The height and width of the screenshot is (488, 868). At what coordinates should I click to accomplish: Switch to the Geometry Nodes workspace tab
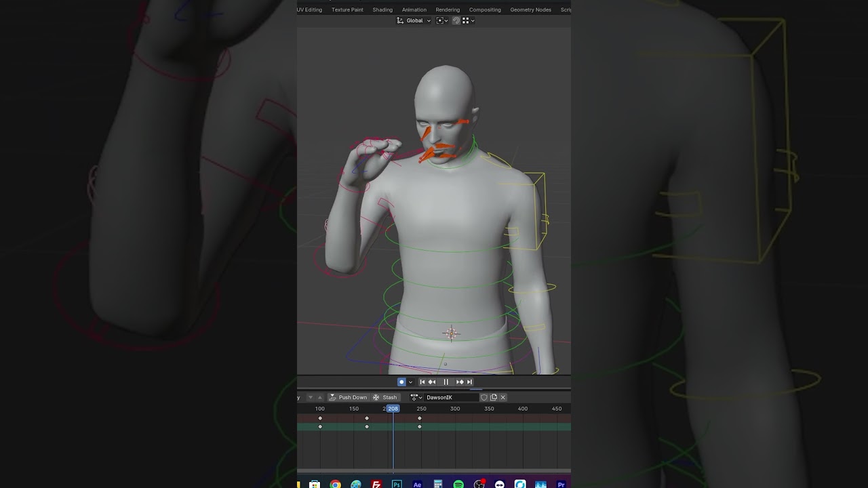coord(530,9)
